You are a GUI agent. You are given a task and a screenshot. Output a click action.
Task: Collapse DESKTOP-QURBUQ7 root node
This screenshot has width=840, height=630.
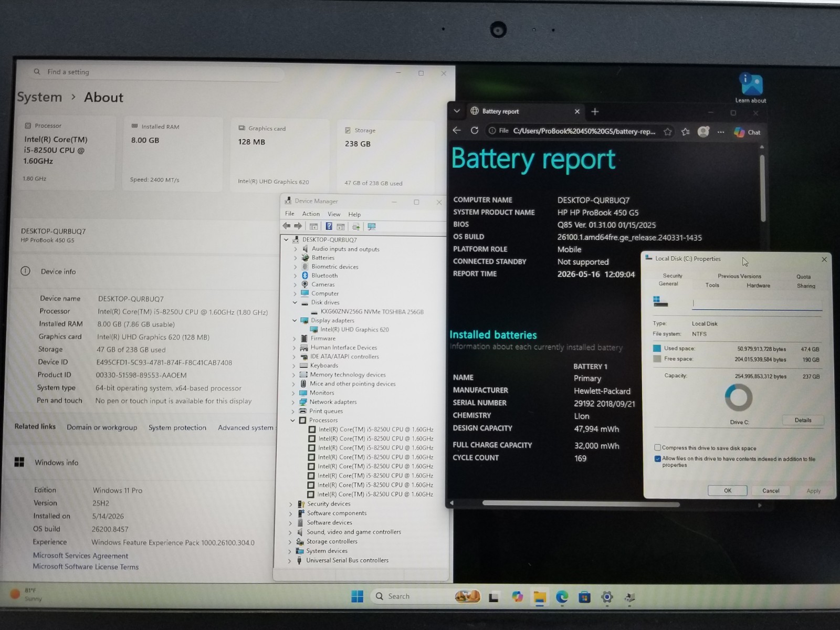point(286,239)
